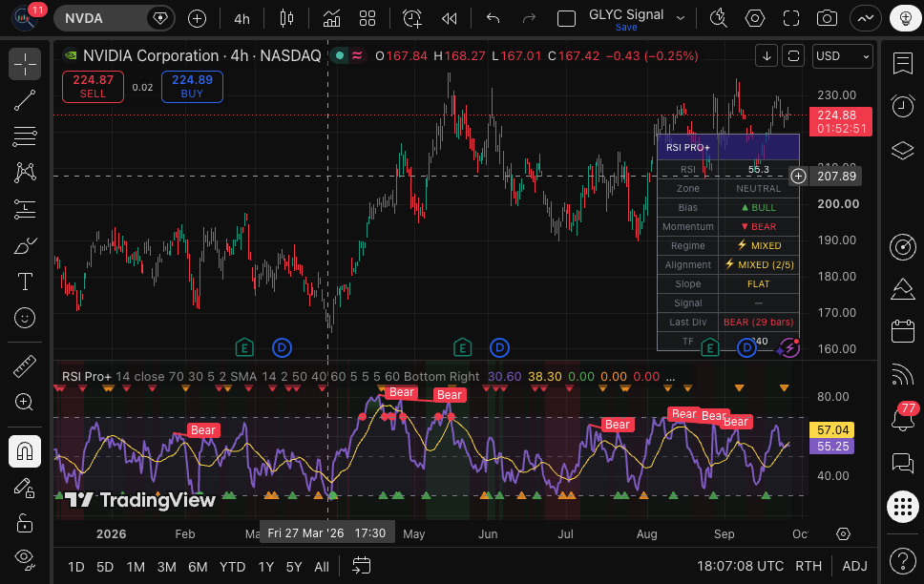Open the alerts bell with 77 badge
This screenshot has height=584, width=924.
(x=903, y=418)
